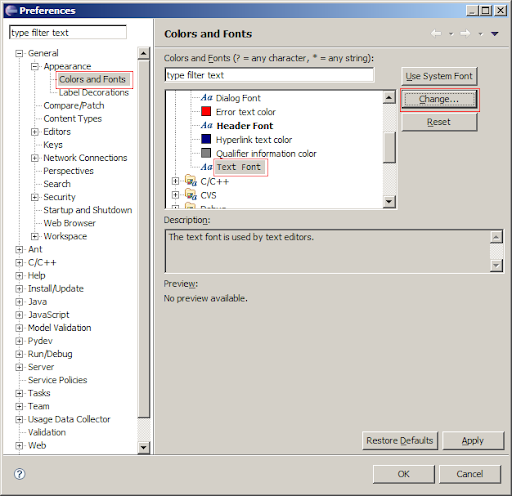Viewport: 512px width, 496px height.
Task: Click the Text Font Aa icon
Action: [x=207, y=167]
